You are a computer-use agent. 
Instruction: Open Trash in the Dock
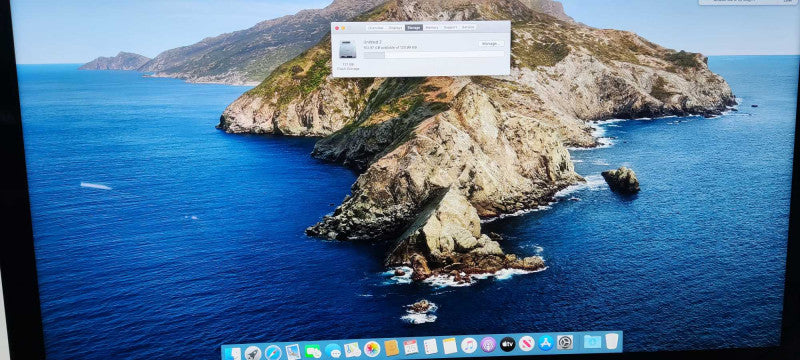tap(612, 341)
